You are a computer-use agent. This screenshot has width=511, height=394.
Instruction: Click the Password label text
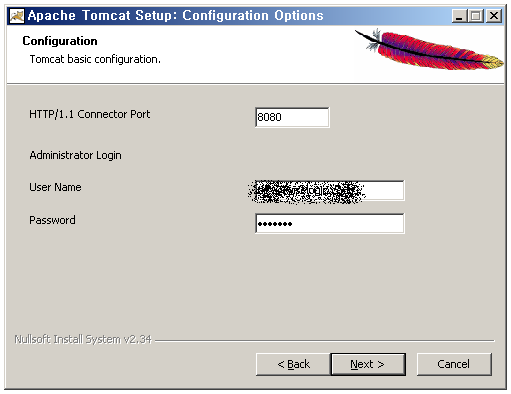coord(52,220)
